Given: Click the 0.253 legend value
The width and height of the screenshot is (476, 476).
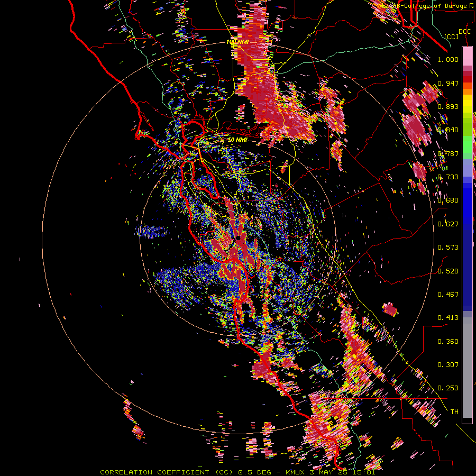Looking at the screenshot, I should [448, 388].
